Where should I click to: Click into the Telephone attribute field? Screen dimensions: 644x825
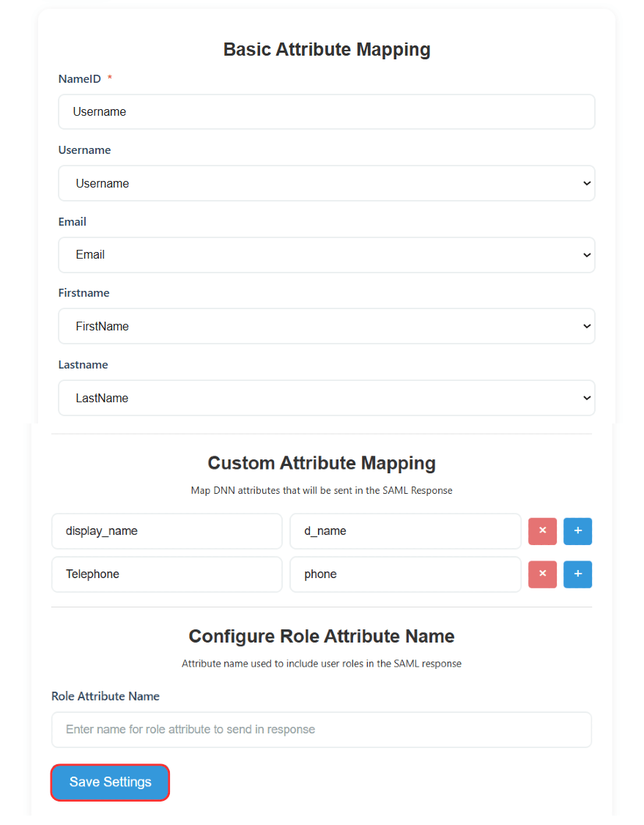click(166, 574)
